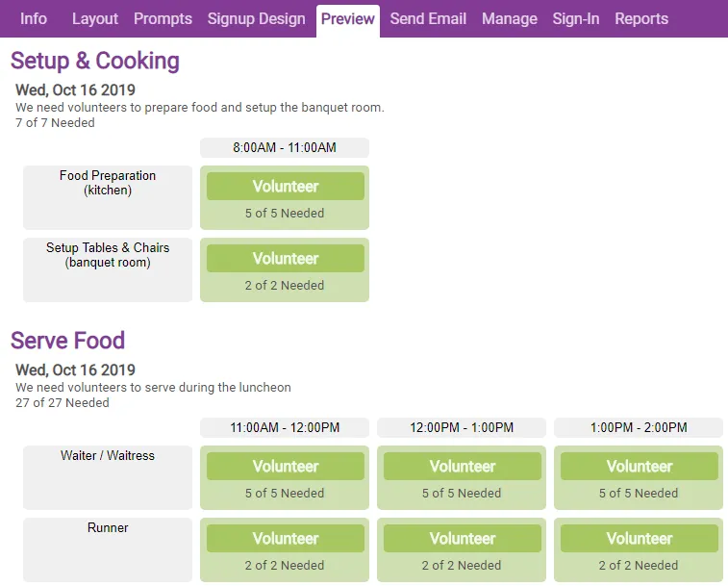Click the Food Preparation (kitchen) row label
728x586 pixels.
(x=108, y=197)
